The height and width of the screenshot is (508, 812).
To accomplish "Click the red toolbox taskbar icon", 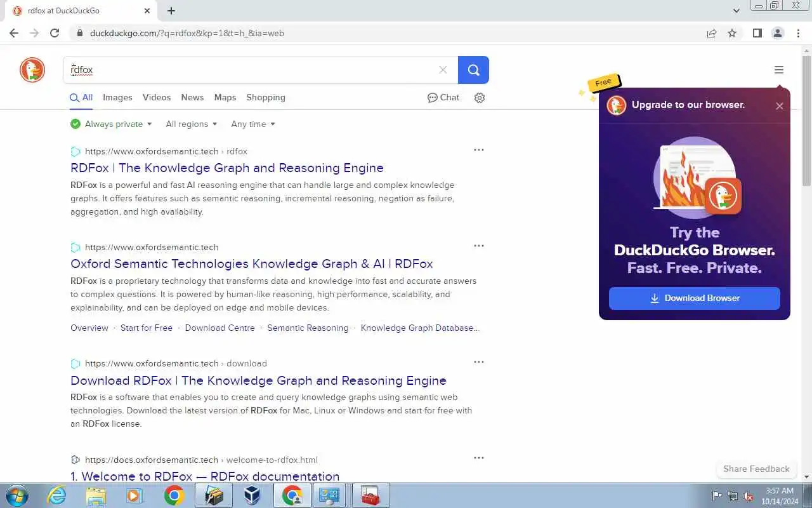I will 370,495.
